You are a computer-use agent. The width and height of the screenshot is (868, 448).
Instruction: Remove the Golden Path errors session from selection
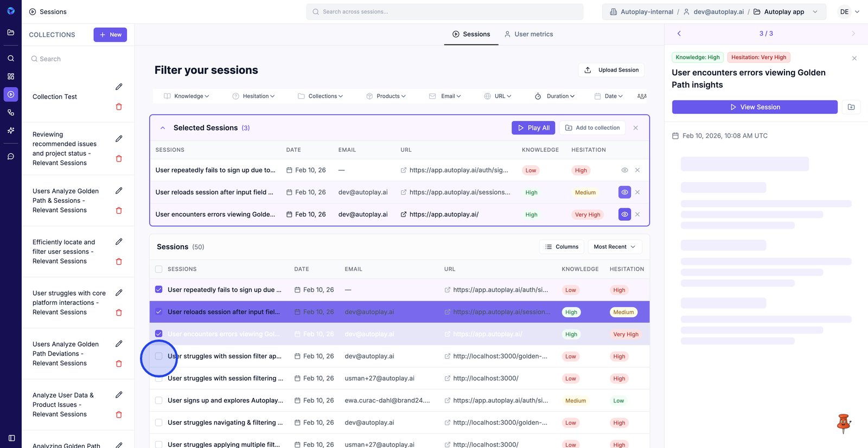pos(637,215)
